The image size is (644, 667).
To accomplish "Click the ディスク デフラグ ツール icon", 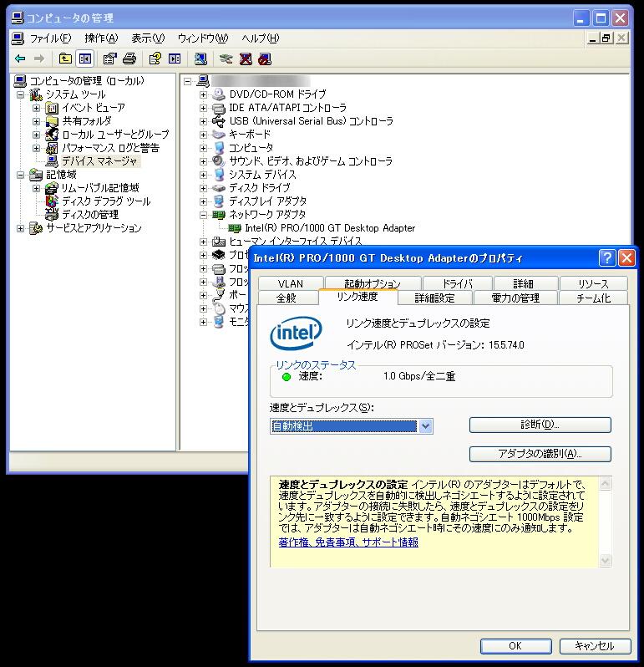I will (x=52, y=201).
